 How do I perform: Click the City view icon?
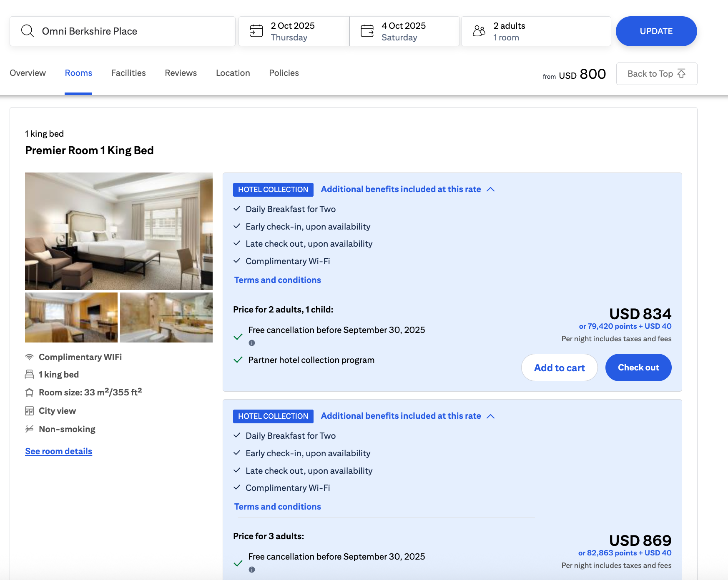point(29,411)
